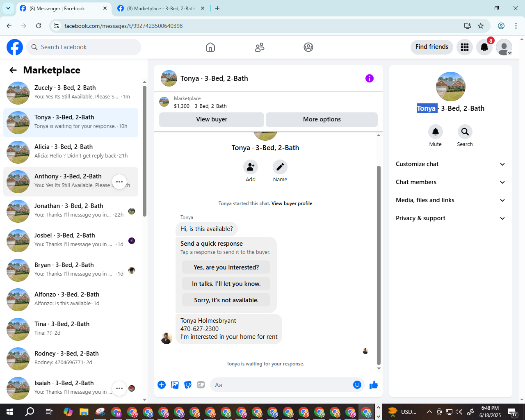Viewport: 525px width, 420px height.
Task: Expand the Privacy & support section
Action: coord(451,218)
